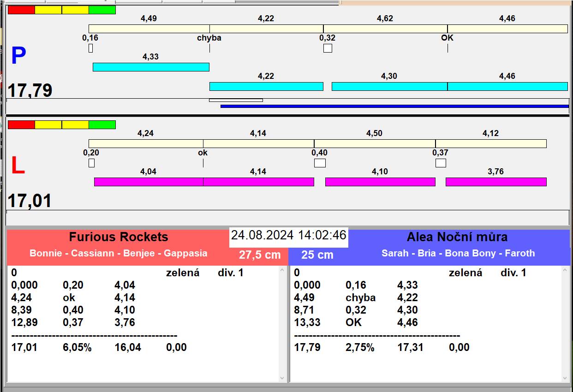Click the 13,33 split in Alea results
This screenshot has height=392, width=573.
tap(307, 322)
